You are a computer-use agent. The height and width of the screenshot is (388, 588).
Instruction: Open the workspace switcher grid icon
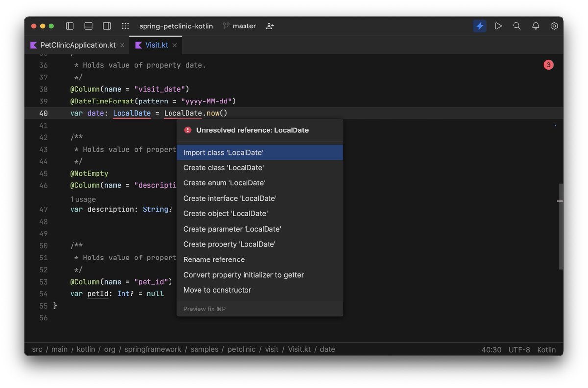(125, 26)
